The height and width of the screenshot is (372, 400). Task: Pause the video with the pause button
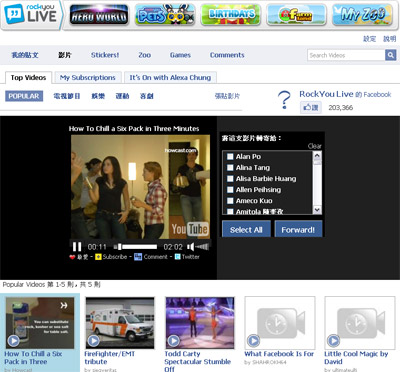click(77, 247)
